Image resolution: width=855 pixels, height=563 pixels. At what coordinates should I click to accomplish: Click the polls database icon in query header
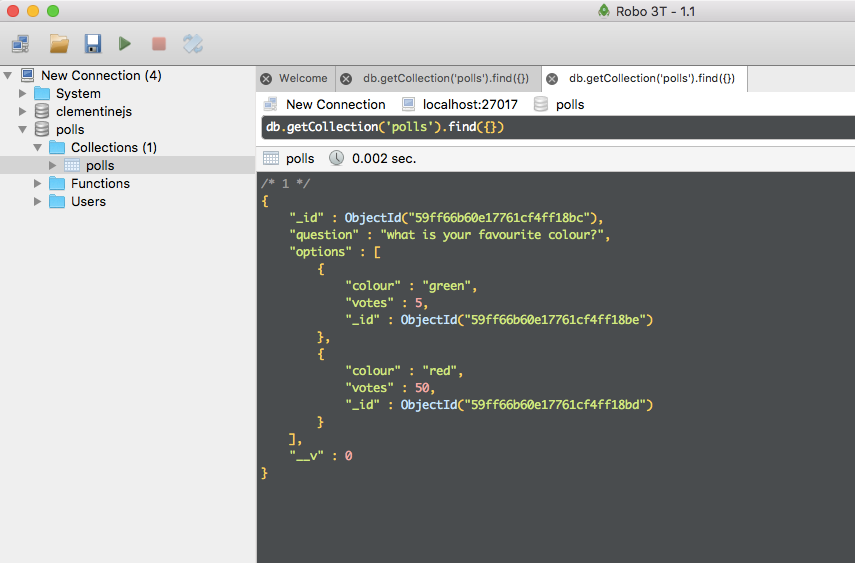(x=540, y=104)
